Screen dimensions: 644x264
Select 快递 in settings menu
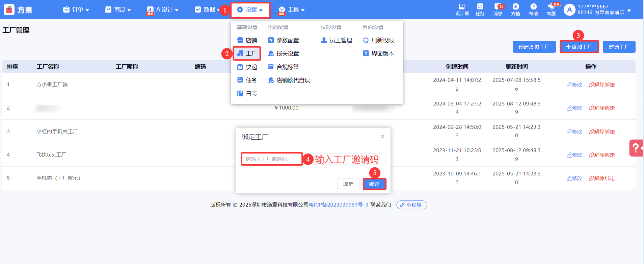[247, 67]
